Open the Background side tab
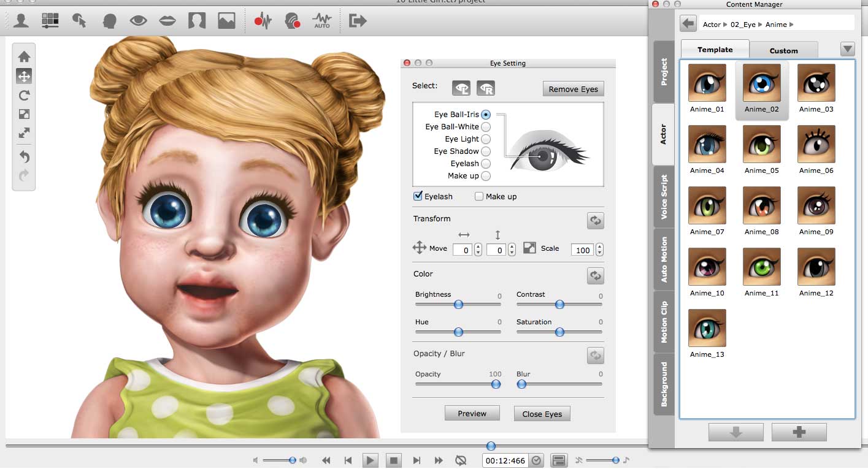Screen dimensions: 868x469 664,384
